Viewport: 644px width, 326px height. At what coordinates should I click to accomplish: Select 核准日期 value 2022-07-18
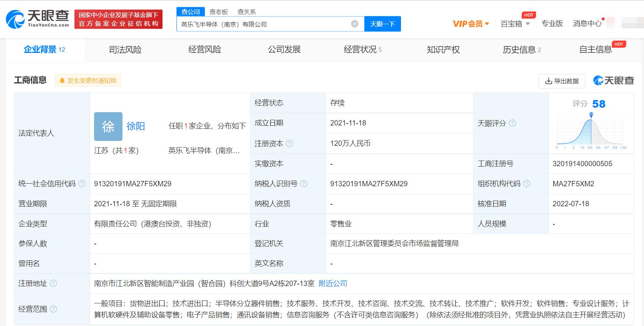click(x=571, y=204)
